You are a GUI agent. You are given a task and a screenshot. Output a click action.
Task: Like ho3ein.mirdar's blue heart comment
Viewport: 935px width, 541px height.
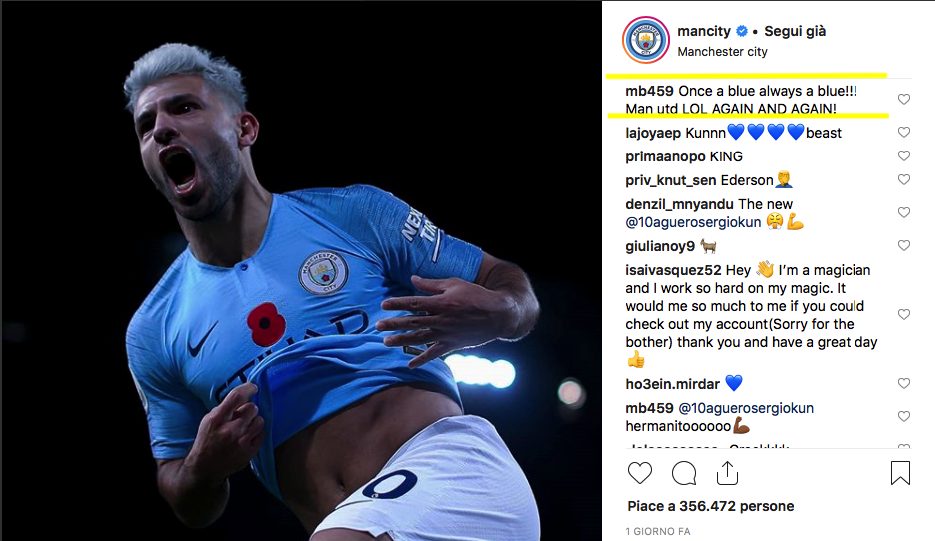click(904, 383)
